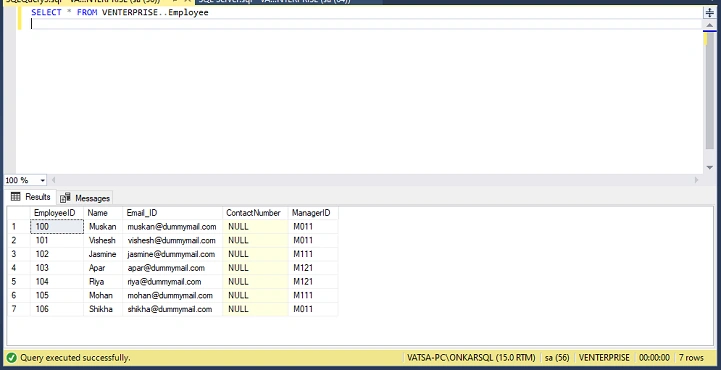Select row header number 1
721x370 pixels.
18,227
